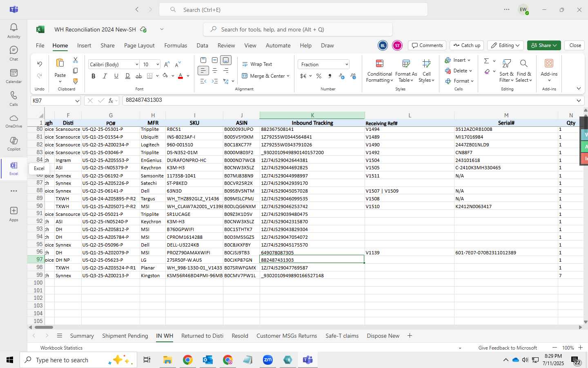
Task: Open the Editing mode dropdown
Action: [506, 45]
